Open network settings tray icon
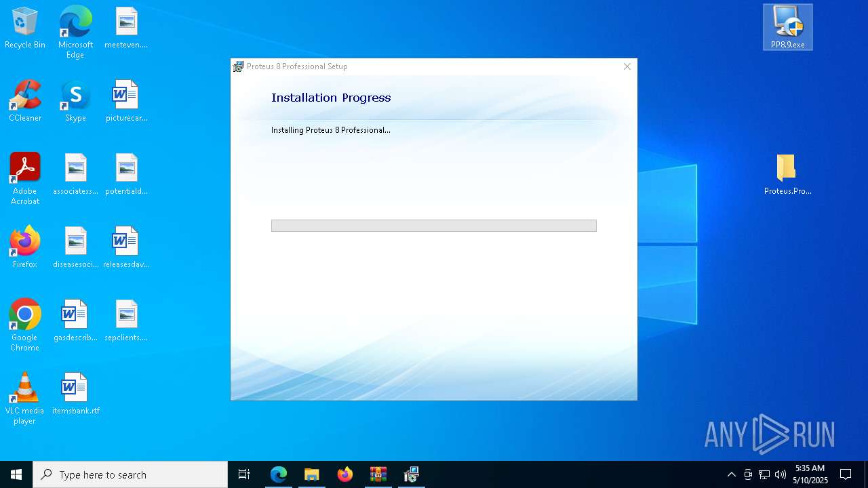The width and height of the screenshot is (868, 488). click(x=764, y=474)
